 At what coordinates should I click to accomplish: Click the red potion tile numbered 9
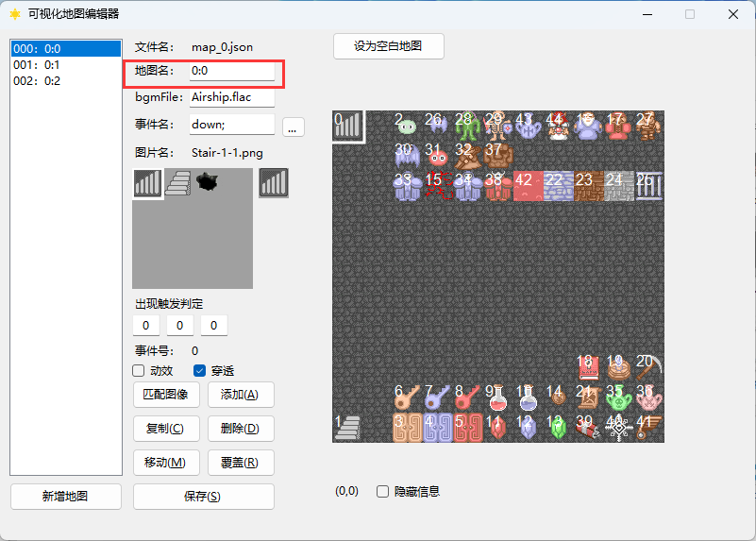(x=497, y=397)
